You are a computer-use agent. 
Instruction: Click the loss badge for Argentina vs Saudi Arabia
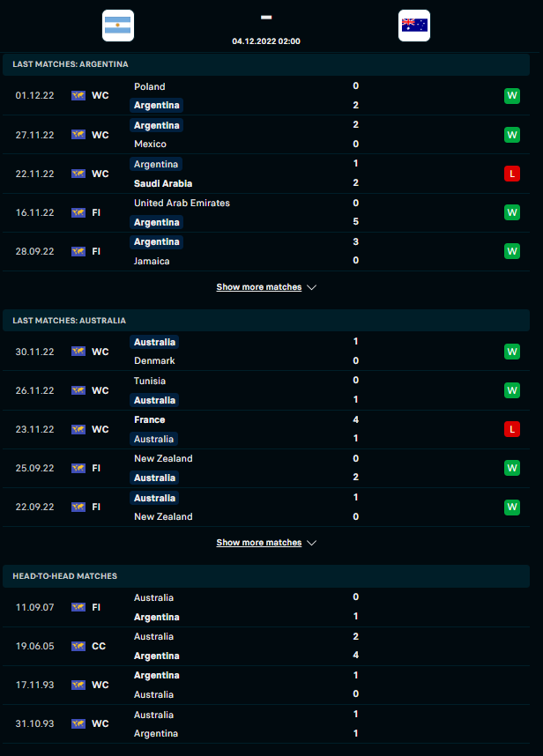coord(511,174)
